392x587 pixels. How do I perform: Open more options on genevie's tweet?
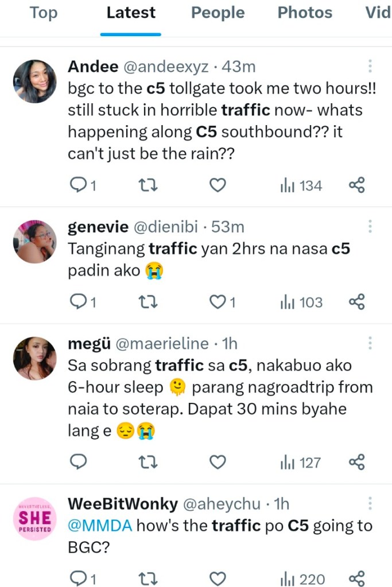[370, 227]
